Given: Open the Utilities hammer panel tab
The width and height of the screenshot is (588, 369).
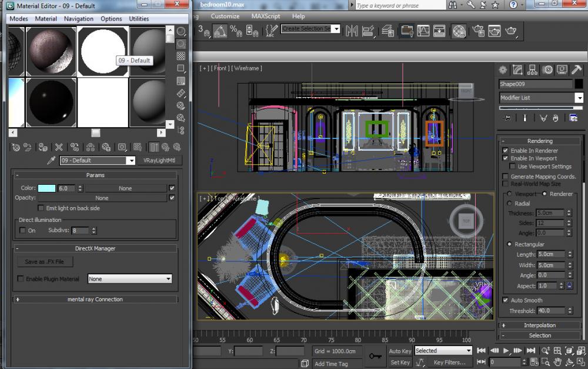Looking at the screenshot, I should click(577, 70).
